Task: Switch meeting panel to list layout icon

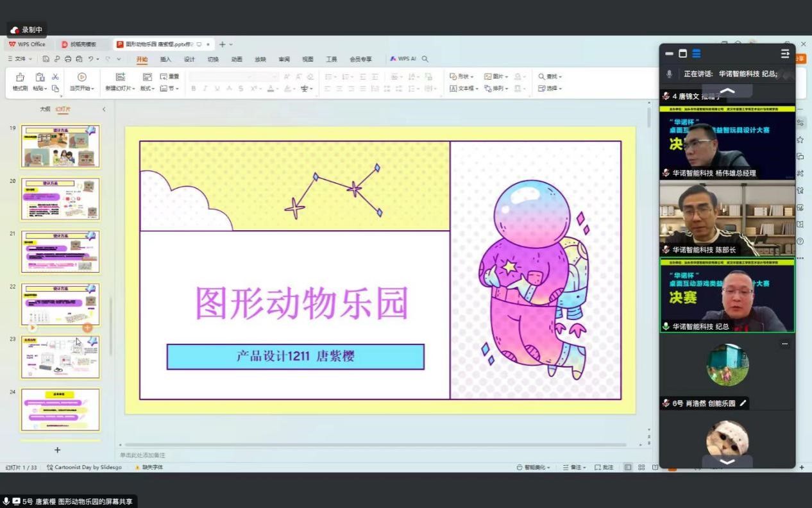Action: coord(696,53)
